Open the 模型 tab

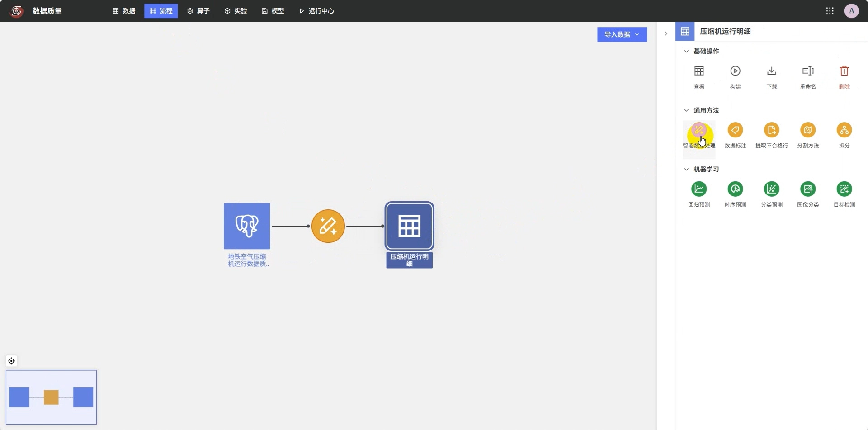point(273,11)
